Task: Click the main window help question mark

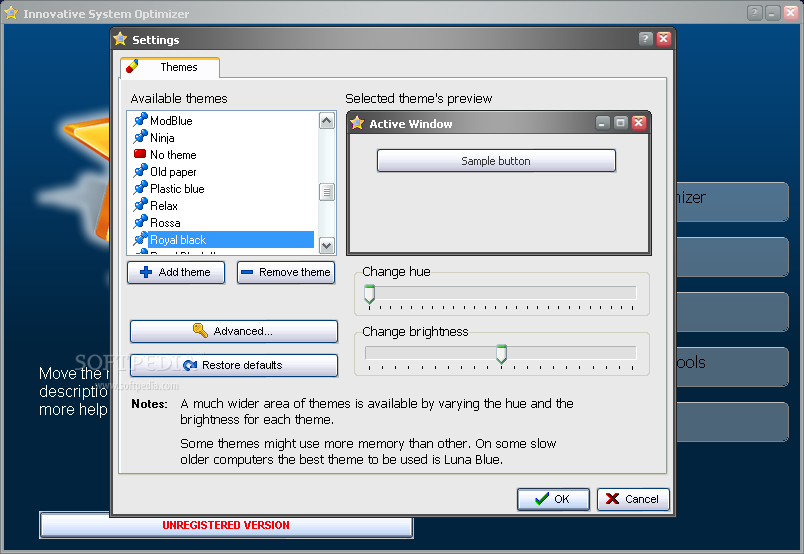Action: pyautogui.click(x=754, y=13)
